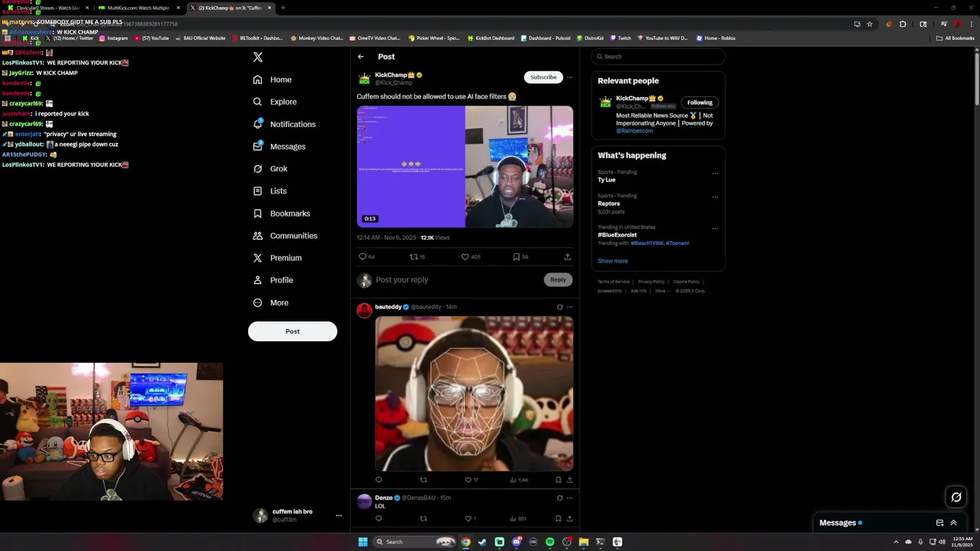Bookmark this page with the star icon

[870, 24]
